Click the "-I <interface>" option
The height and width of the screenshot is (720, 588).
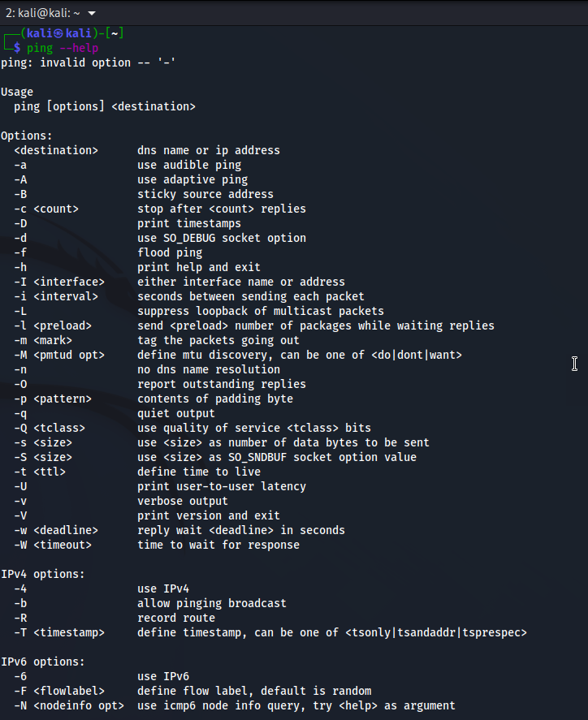[59, 282]
